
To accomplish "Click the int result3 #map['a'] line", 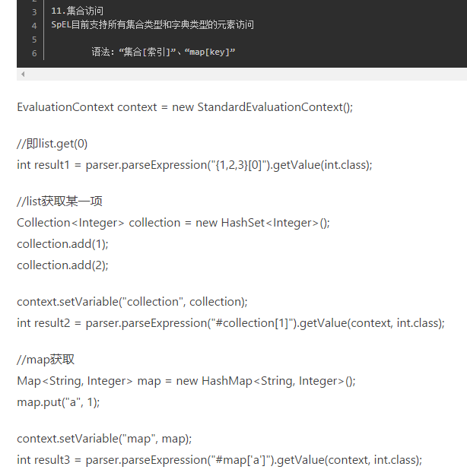I will coord(220,460).
